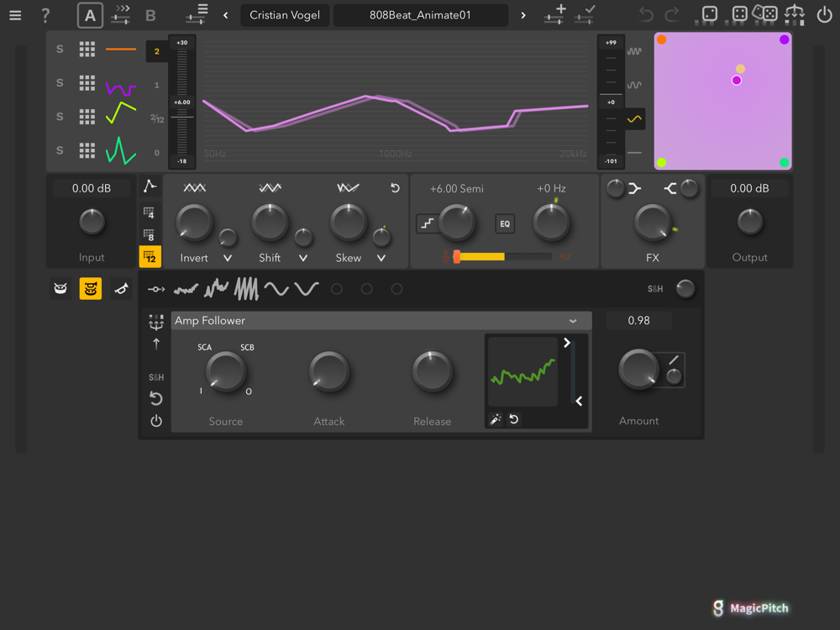Copy A settings to B
The height and width of the screenshot is (630, 840).
pyautogui.click(x=121, y=15)
